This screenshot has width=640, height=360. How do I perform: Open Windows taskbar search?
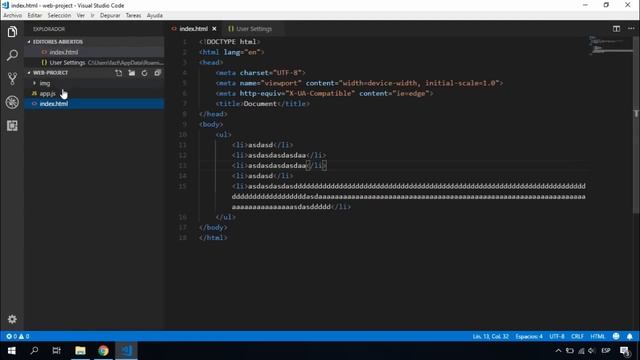[34, 351]
